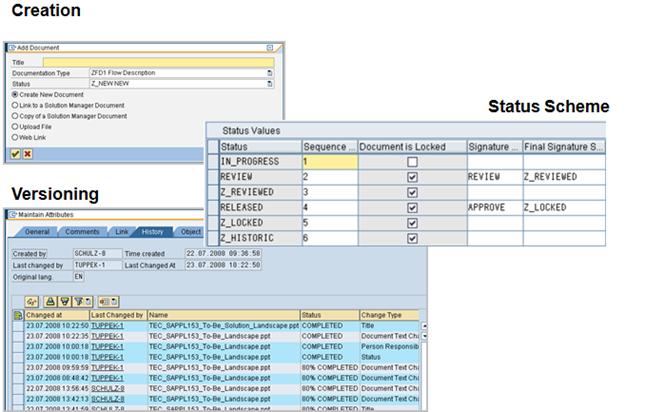Toggle Document is Locked for Z_LOCKED
Screen dimensions: 665x412
412,223
